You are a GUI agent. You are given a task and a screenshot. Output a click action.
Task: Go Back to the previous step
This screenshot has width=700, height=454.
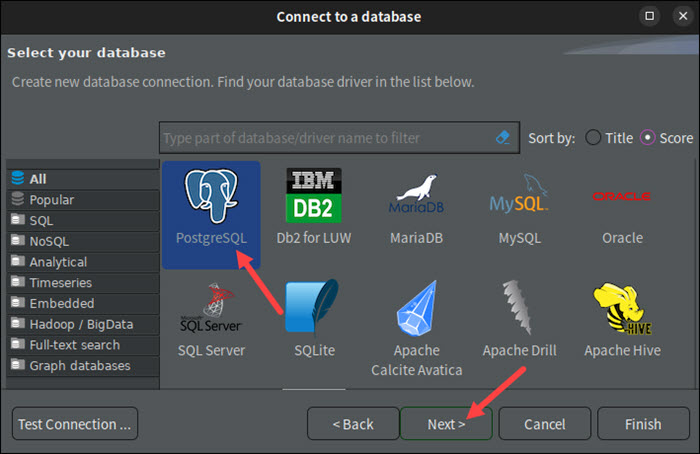coord(353,424)
